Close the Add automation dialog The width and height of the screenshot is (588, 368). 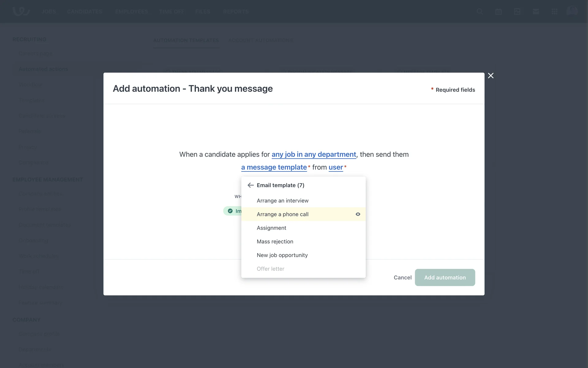tap(491, 76)
